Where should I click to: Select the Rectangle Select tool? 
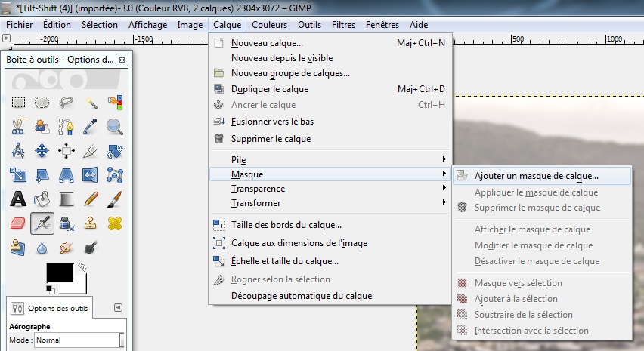(x=19, y=103)
